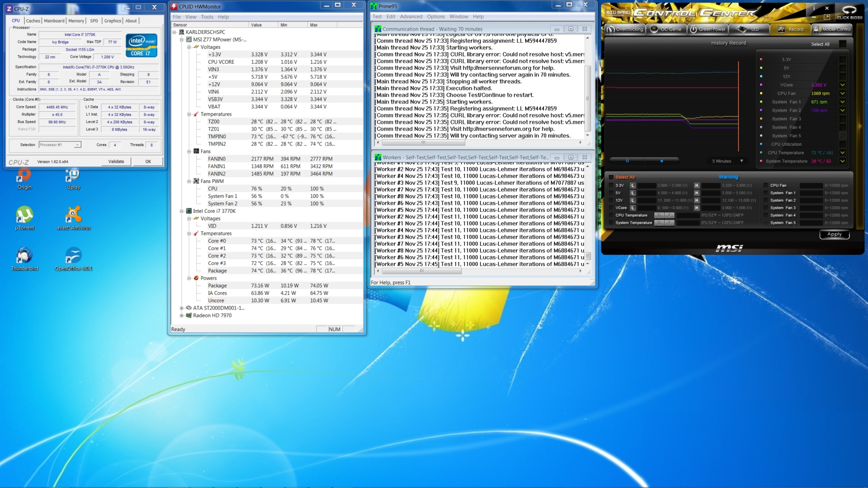
Task: Click the L low-limit icon for VCore
Action: 633,208
